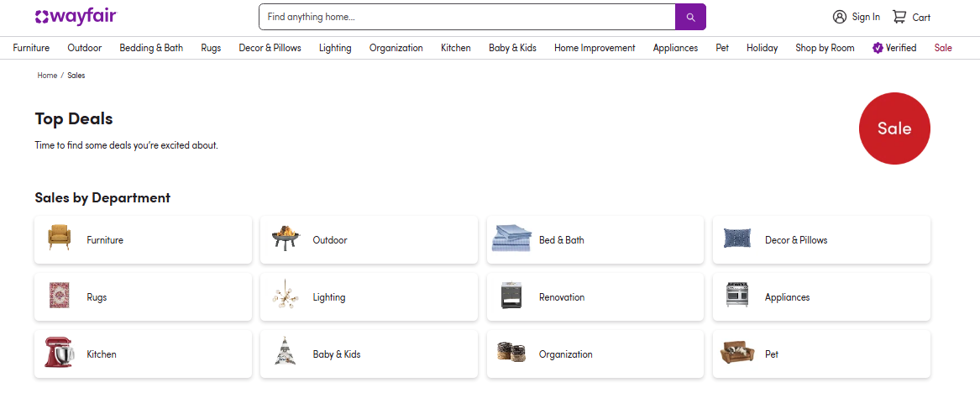This screenshot has width=980, height=393.
Task: Open the Renovation department card
Action: click(x=595, y=297)
